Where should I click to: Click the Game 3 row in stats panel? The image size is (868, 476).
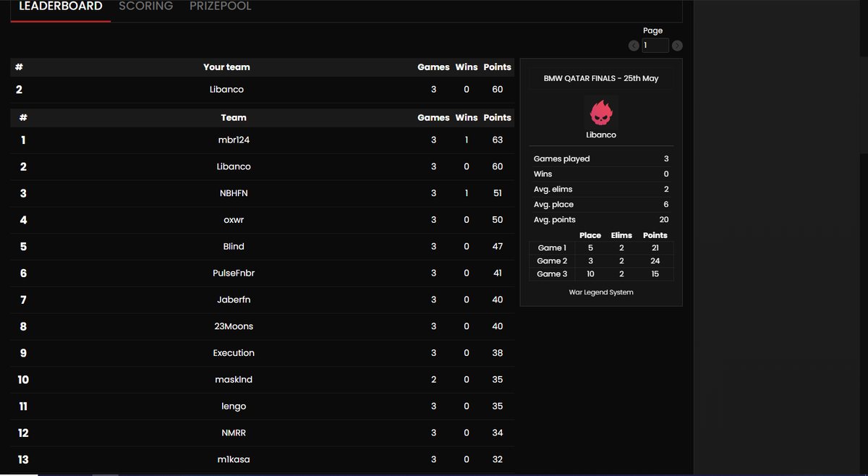(x=601, y=274)
